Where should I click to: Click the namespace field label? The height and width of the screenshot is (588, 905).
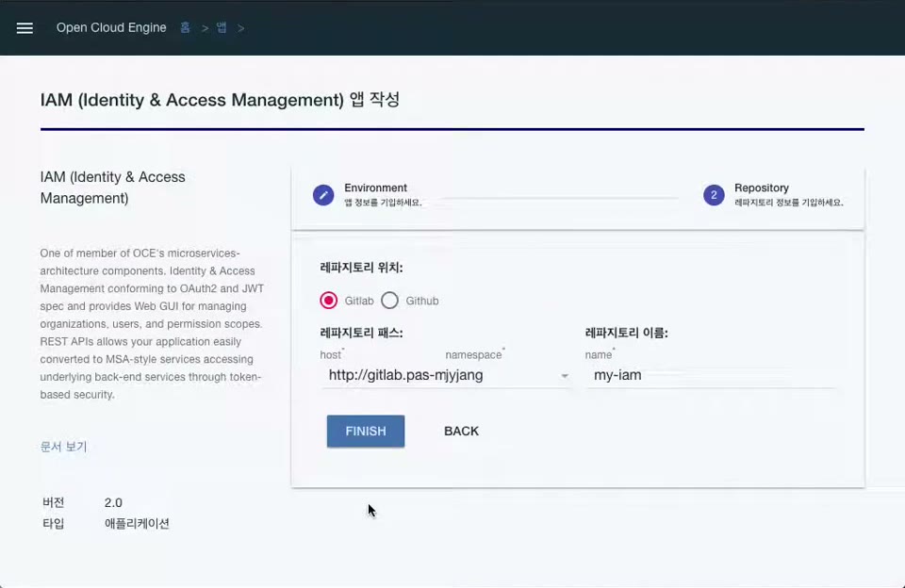click(x=474, y=355)
